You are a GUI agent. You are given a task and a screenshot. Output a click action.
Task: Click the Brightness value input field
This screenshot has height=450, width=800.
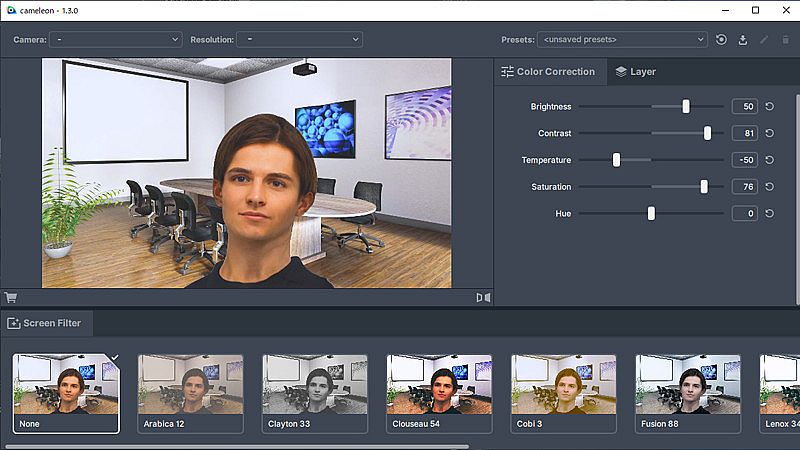point(743,106)
